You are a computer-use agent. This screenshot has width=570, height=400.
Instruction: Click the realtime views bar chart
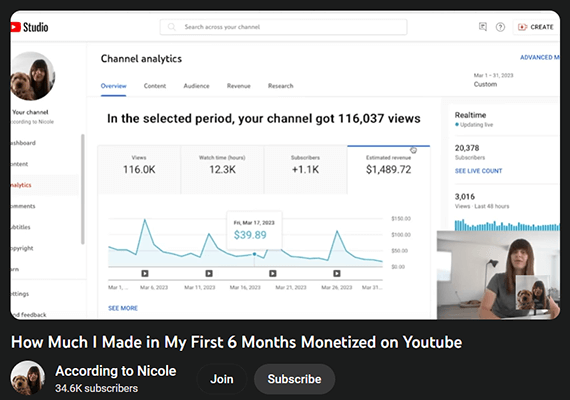(507, 225)
